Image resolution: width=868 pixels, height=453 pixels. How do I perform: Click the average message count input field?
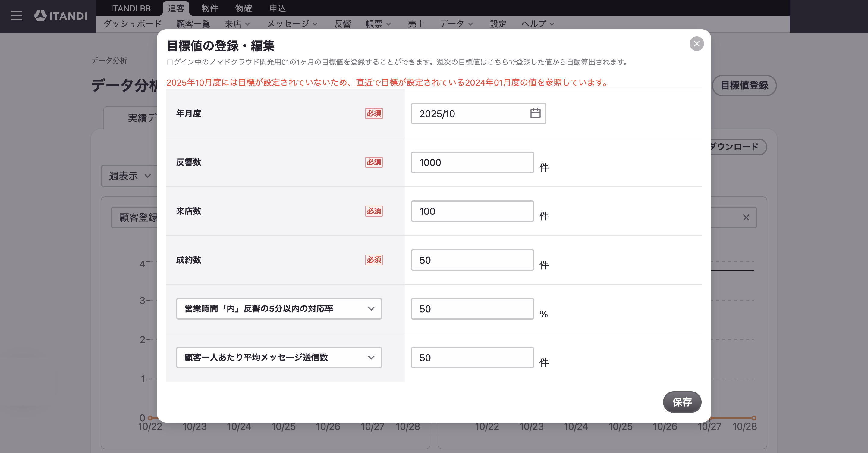point(472,358)
